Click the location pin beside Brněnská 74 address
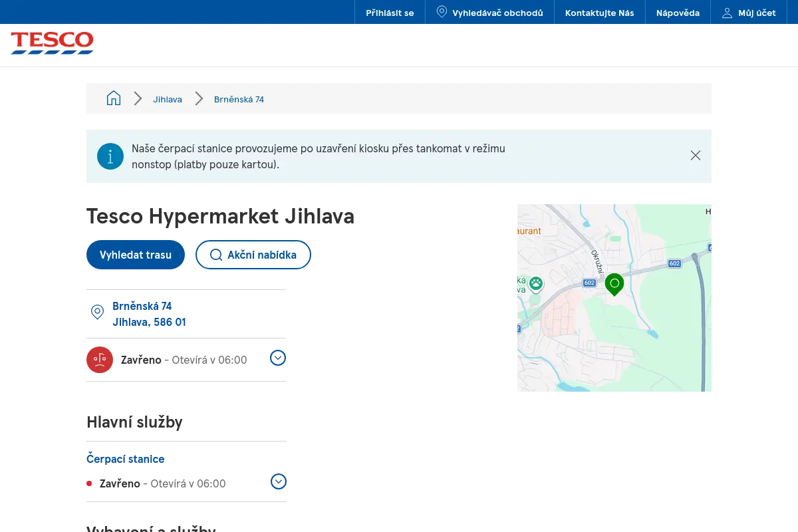 pos(97,312)
